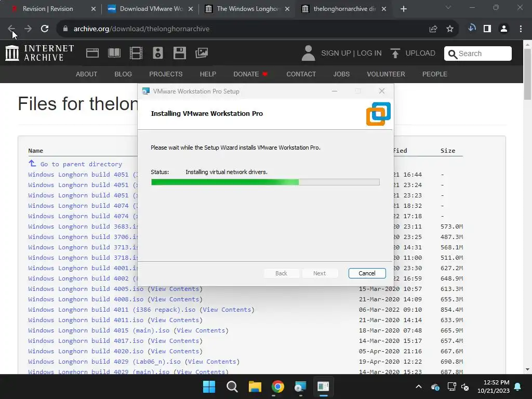Image resolution: width=532 pixels, height=399 pixels.
Task: Open the CONTACT menu item
Action: [301, 74]
